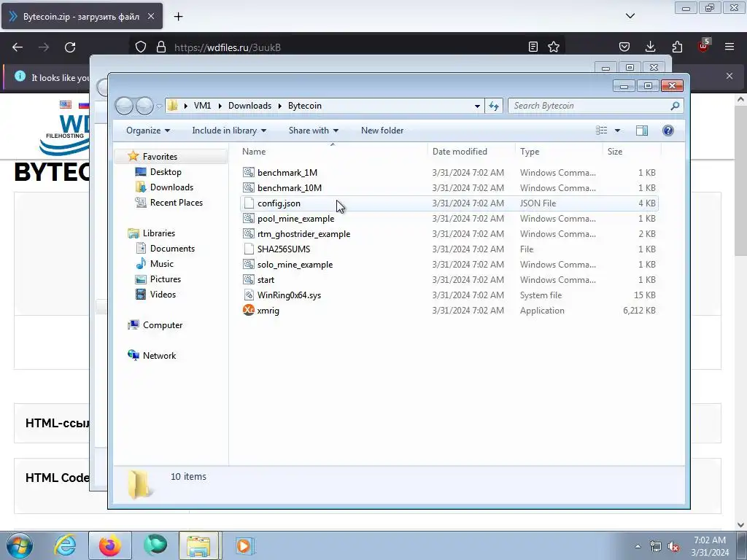Open recent pages dropdown beside Forward arrow
747x560 pixels.
pos(159,106)
